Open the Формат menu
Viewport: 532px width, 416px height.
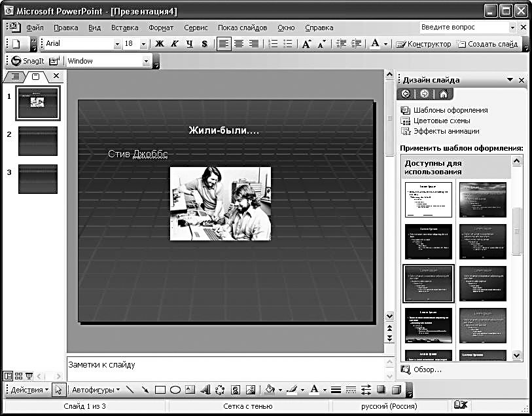tap(160, 28)
